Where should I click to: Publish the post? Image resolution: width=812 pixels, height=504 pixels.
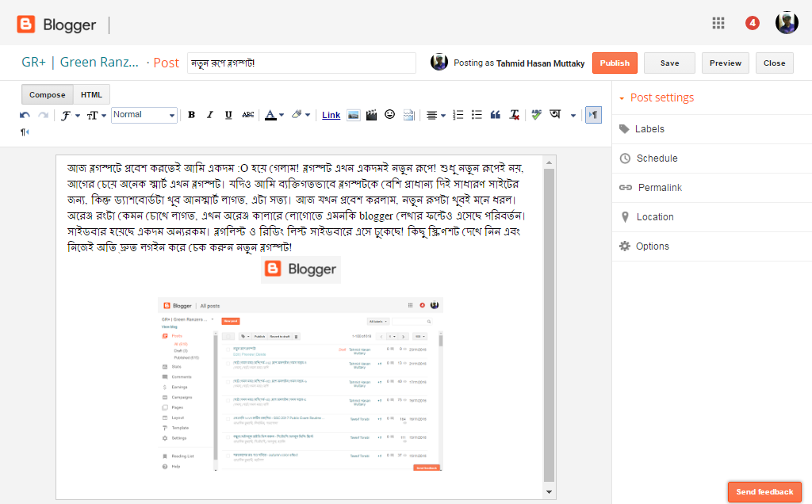pos(615,63)
